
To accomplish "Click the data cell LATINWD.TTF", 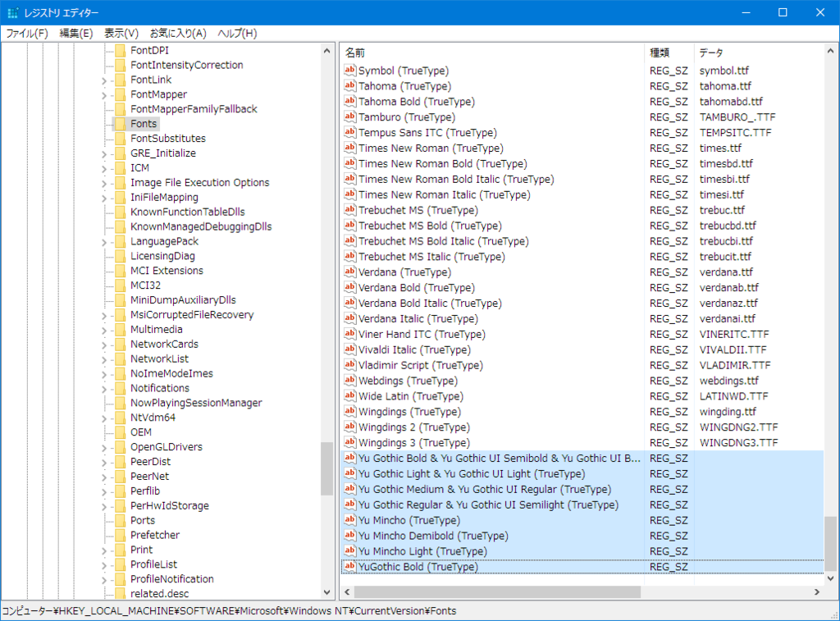I will click(733, 396).
